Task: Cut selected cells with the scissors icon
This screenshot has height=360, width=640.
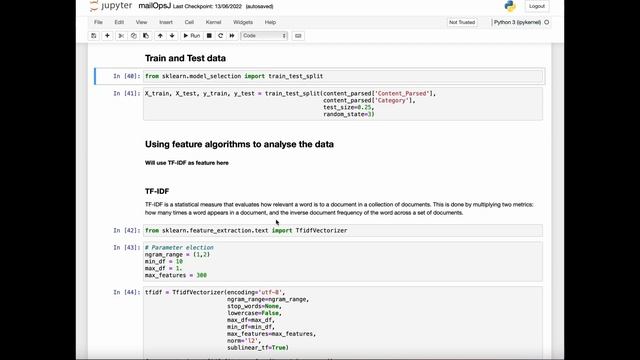Action: (x=121, y=36)
